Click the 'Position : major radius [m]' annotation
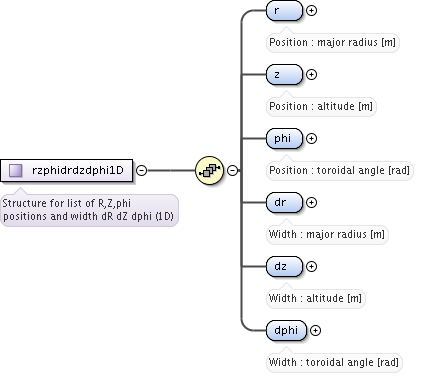This screenshot has width=421, height=376. [x=333, y=42]
